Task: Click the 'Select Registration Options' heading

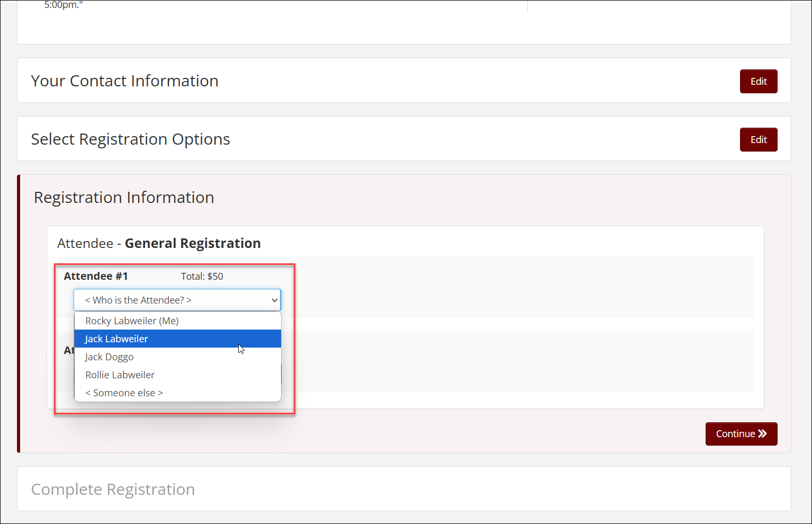Action: (130, 139)
